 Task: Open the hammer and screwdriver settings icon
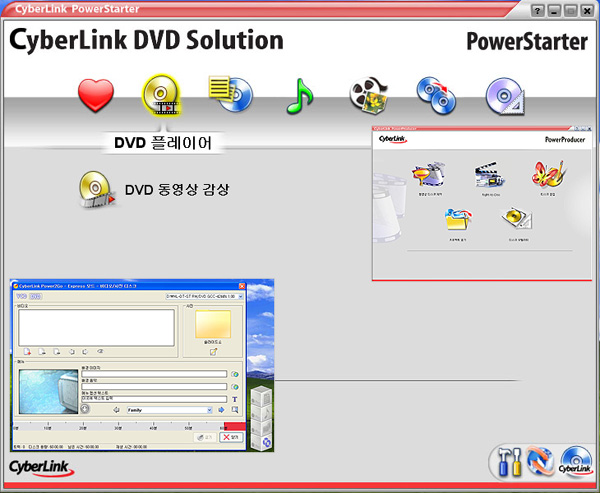509,462
